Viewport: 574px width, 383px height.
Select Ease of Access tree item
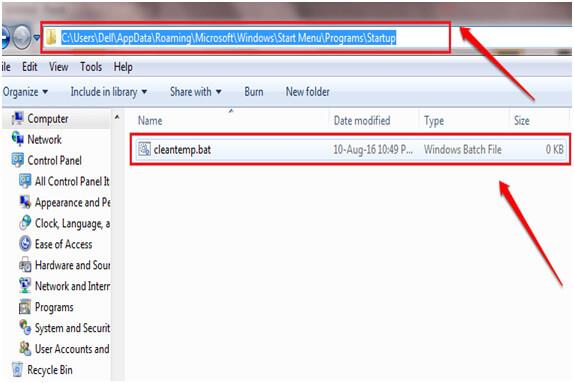click(x=64, y=244)
